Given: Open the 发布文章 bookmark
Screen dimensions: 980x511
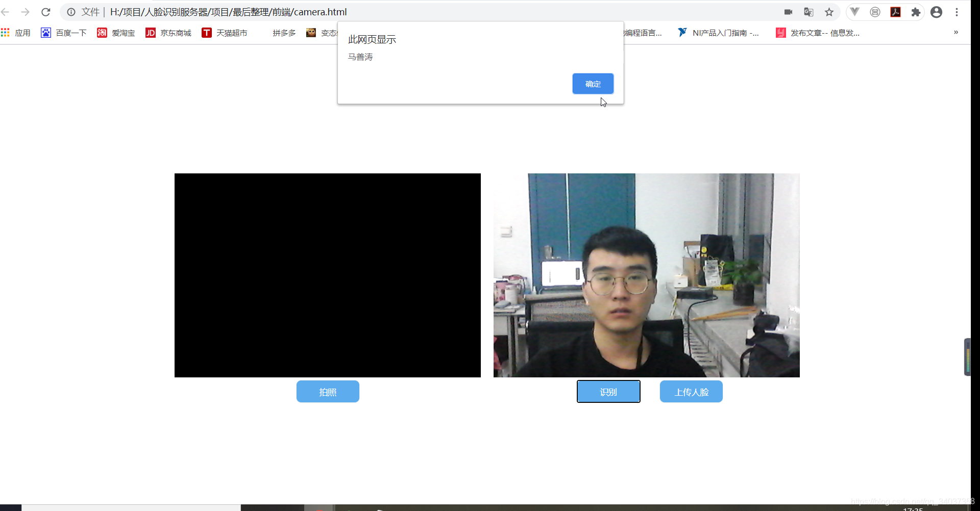Looking at the screenshot, I should 818,33.
